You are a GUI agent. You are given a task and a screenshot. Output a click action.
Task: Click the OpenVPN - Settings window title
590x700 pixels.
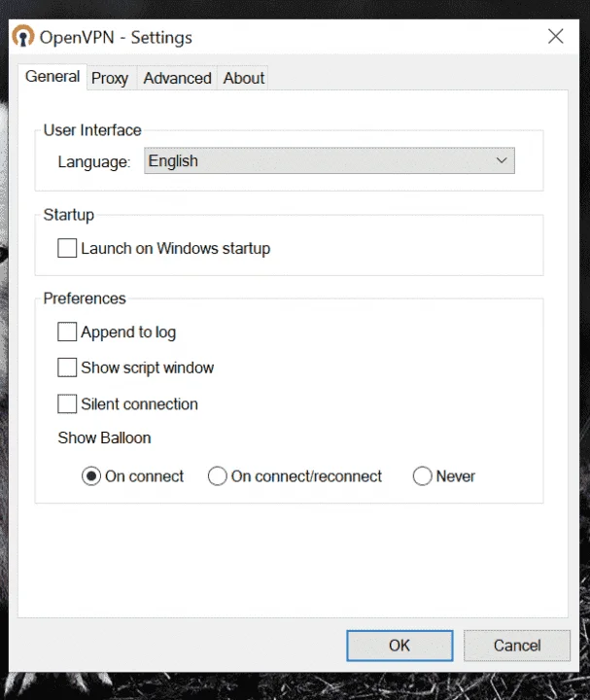tap(116, 38)
